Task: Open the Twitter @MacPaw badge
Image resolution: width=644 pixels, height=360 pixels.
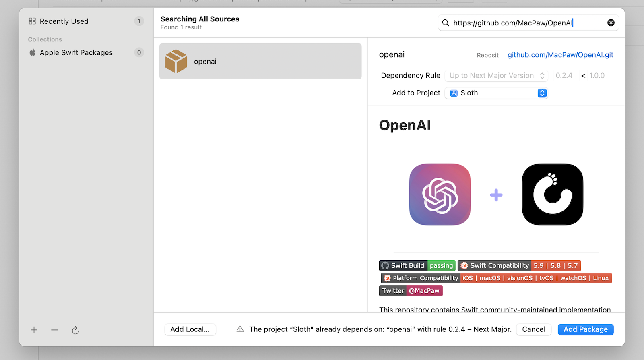Action: (x=411, y=291)
